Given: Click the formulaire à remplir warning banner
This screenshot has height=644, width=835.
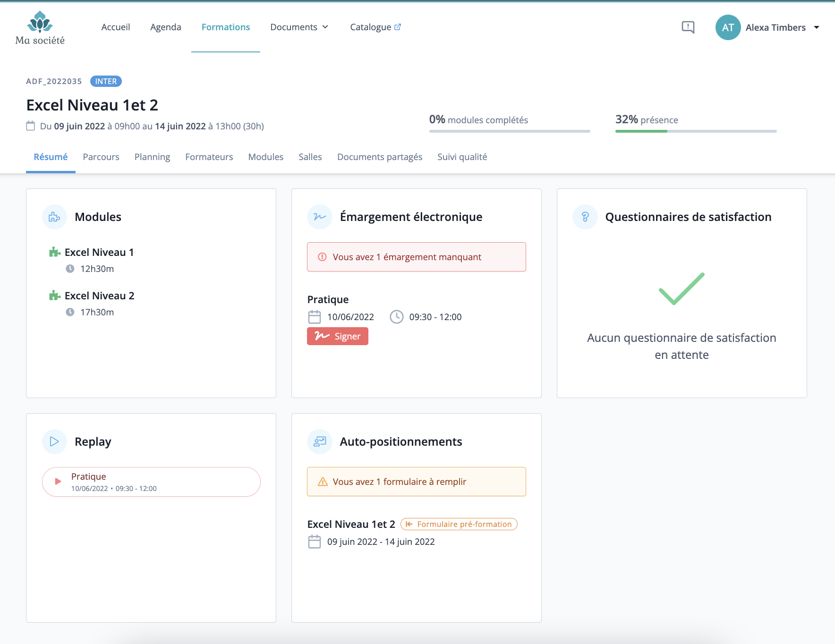Looking at the screenshot, I should (x=417, y=482).
